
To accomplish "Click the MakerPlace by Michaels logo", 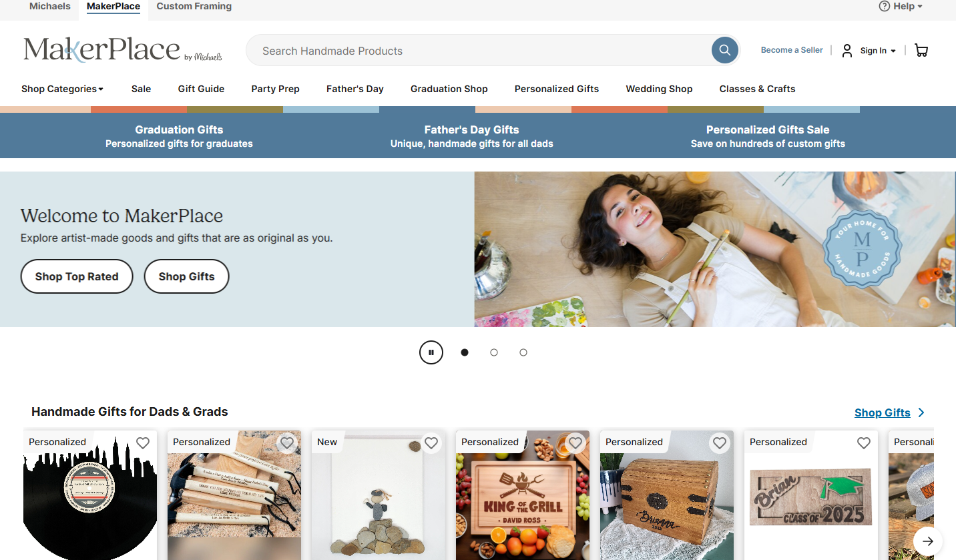I will pos(123,50).
